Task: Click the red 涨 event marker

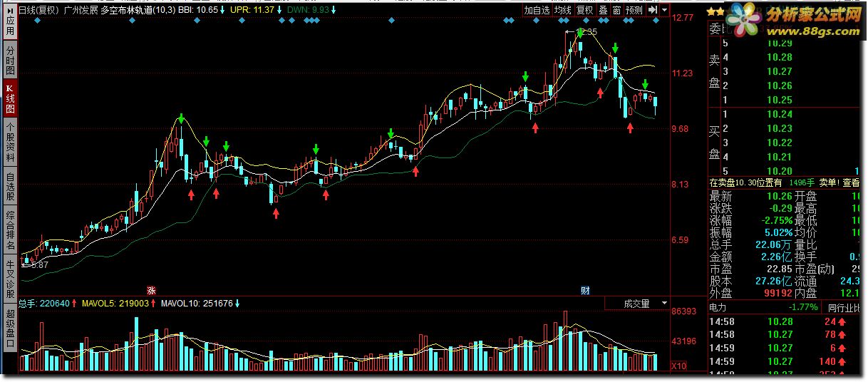Action: pos(151,290)
